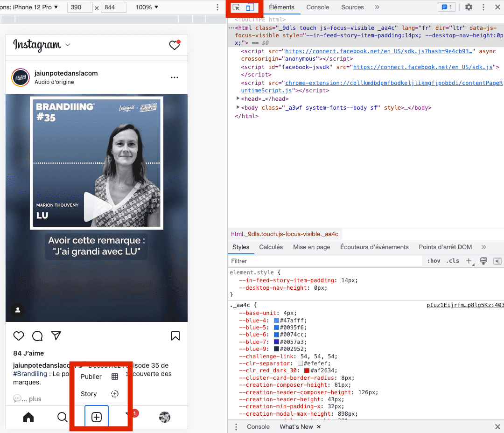The height and width of the screenshot is (433, 504).
Task: Click the --blue-5 color swatch
Action: [276, 328]
